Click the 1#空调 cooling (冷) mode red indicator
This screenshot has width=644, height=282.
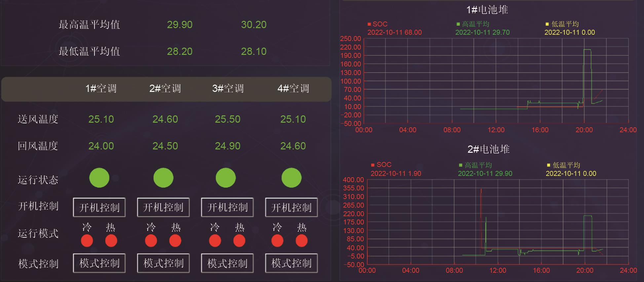click(87, 241)
